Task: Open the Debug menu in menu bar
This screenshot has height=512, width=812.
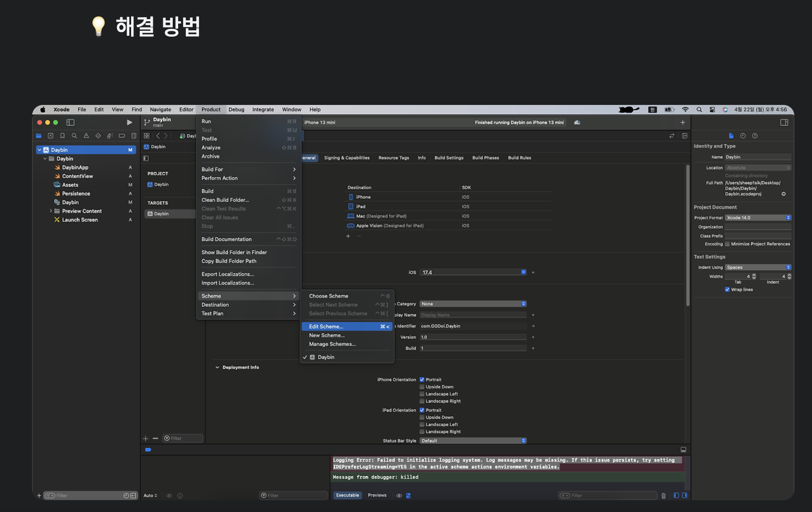Action: point(236,109)
